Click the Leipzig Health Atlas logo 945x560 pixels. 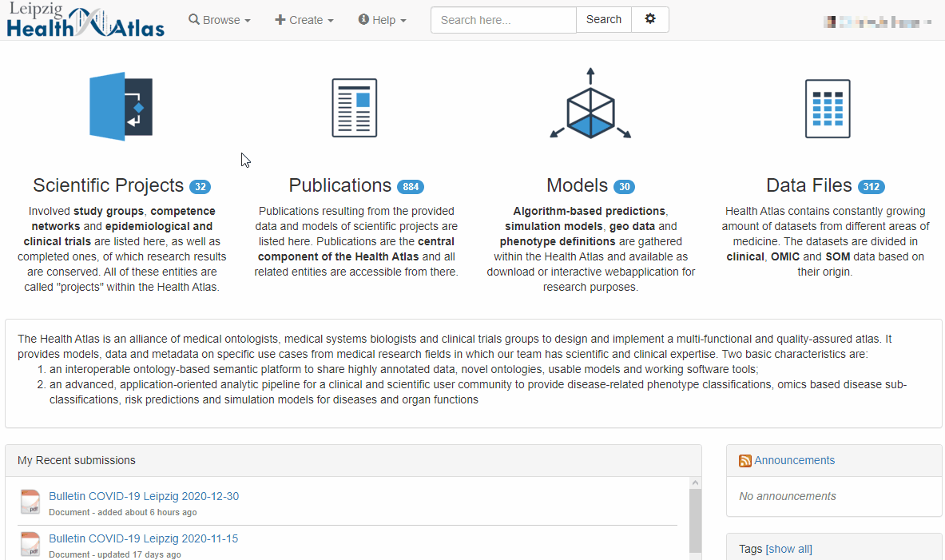coord(85,20)
